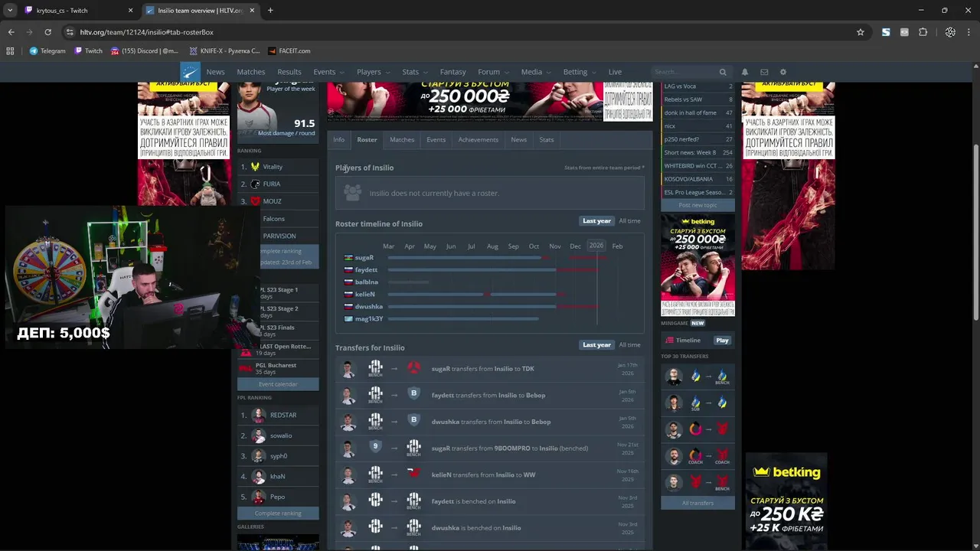Image resolution: width=980 pixels, height=551 pixels.
Task: Click the WW team logo icon
Action: (x=413, y=473)
